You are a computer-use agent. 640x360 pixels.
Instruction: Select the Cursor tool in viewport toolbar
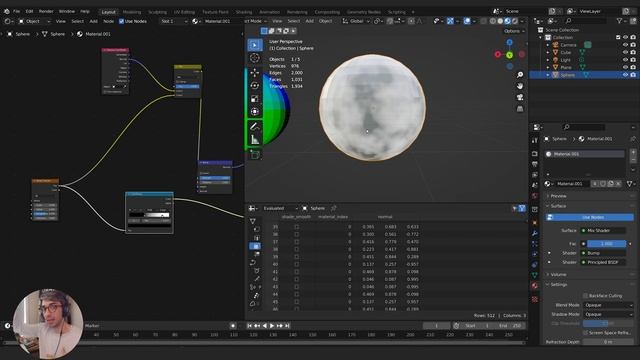(255, 58)
